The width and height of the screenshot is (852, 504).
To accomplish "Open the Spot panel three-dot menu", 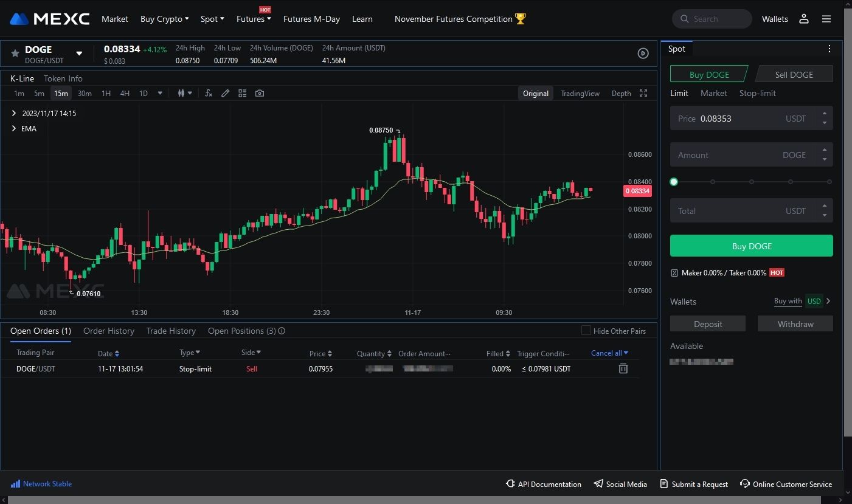I will point(829,49).
